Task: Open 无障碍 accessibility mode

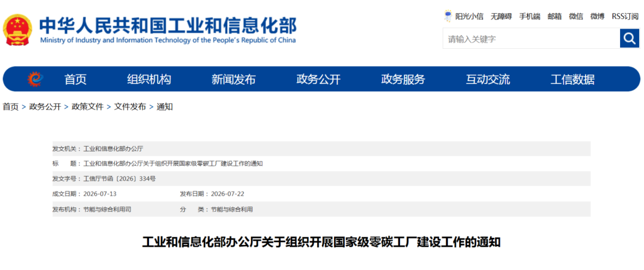Action: pos(501,17)
